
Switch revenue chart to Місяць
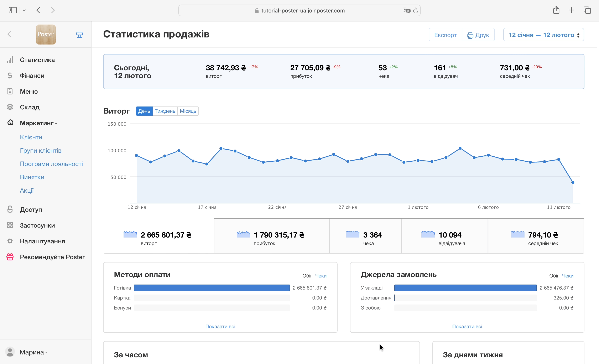pyautogui.click(x=188, y=111)
